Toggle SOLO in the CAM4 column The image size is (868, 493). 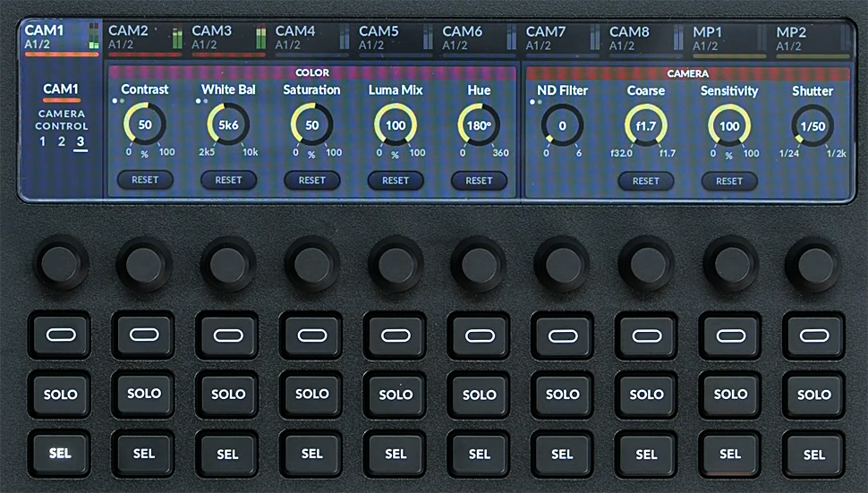(x=311, y=394)
